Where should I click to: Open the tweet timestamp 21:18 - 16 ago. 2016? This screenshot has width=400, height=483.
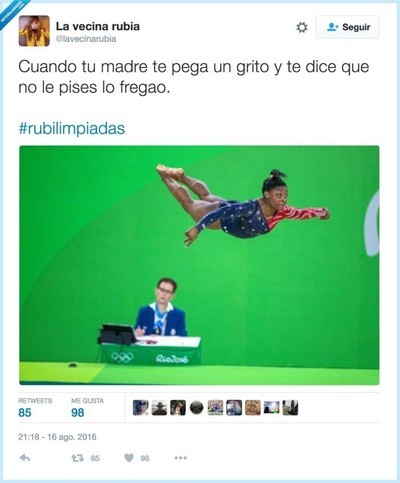57,437
